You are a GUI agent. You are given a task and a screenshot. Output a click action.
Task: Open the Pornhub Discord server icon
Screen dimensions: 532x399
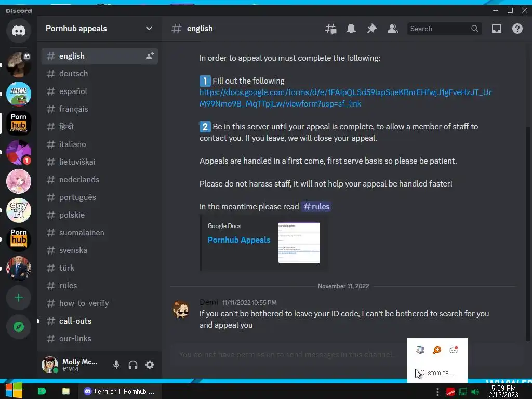19,239
